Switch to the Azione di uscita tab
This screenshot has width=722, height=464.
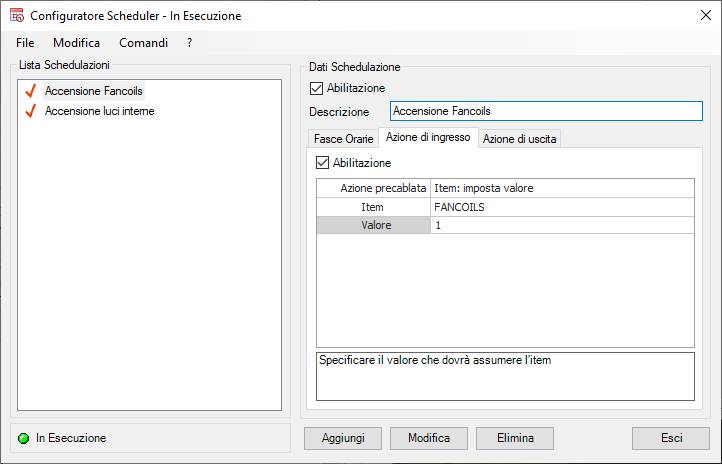point(520,139)
